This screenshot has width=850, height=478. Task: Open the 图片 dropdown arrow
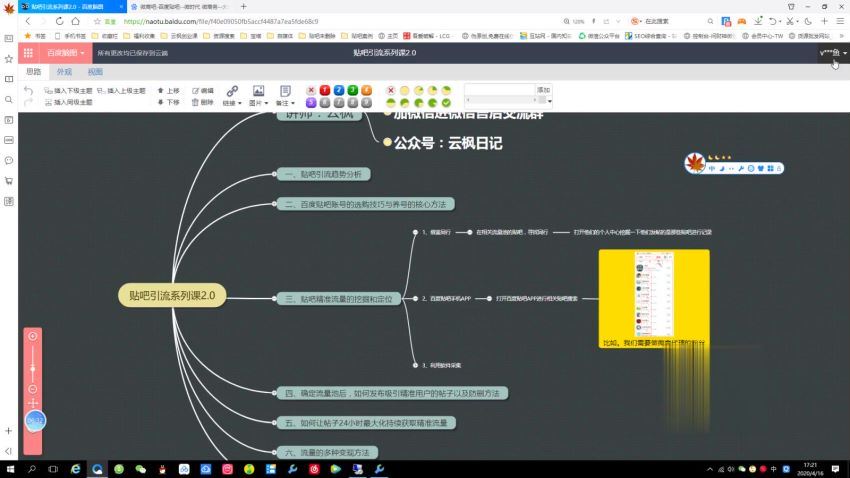[266, 103]
